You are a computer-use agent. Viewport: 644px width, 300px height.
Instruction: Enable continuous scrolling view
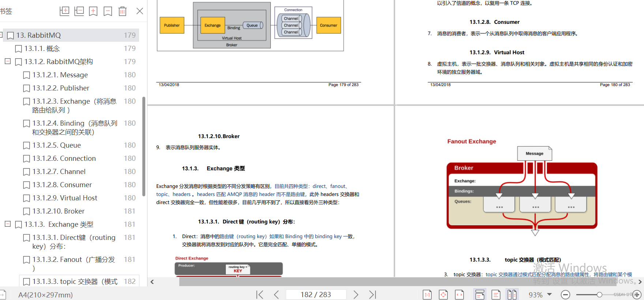click(480, 295)
